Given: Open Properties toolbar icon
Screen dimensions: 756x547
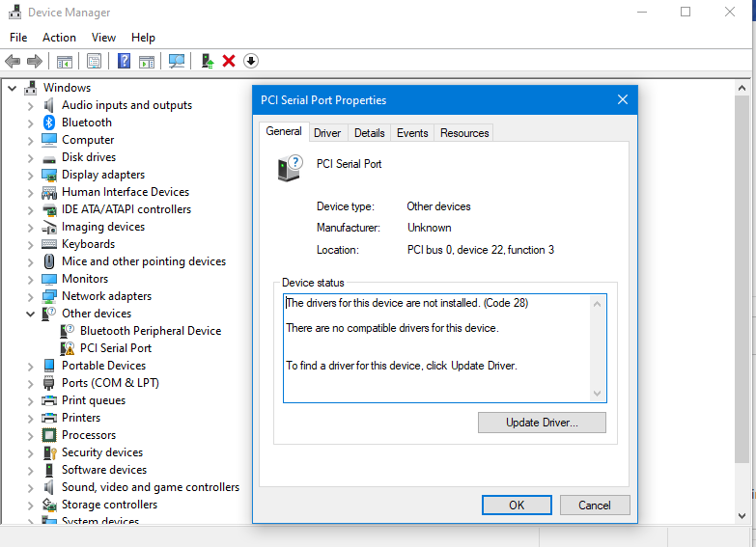Looking at the screenshot, I should [94, 61].
